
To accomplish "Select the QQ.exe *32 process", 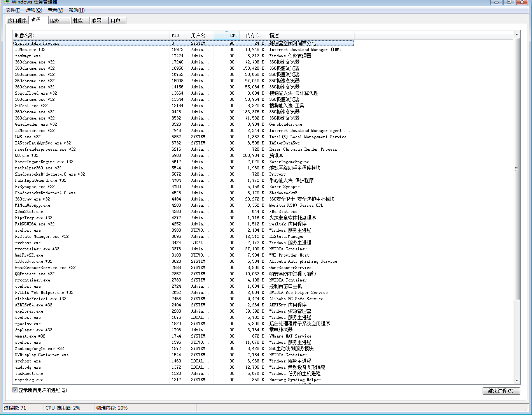I will click(184, 155).
